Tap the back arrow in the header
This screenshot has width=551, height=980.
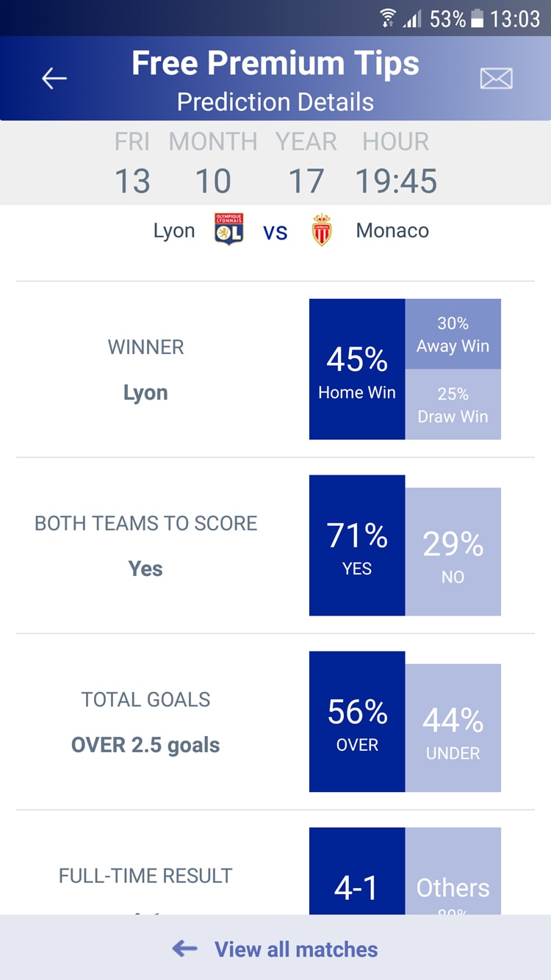(54, 78)
